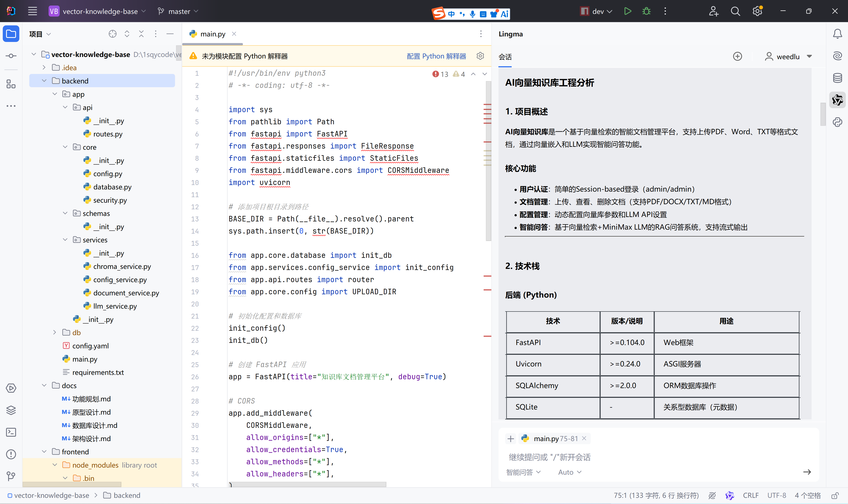Image resolution: width=848 pixels, height=504 pixels.
Task: Expand the .idea folder
Action: [44, 68]
